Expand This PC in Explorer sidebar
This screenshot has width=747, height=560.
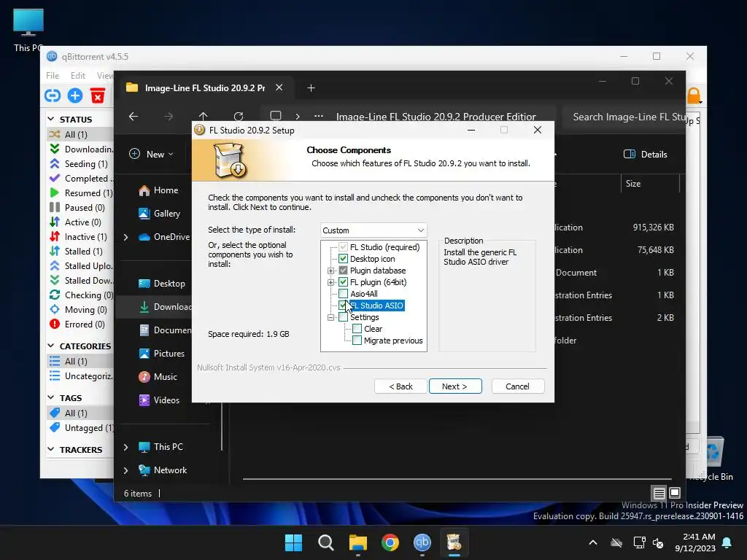point(125,447)
